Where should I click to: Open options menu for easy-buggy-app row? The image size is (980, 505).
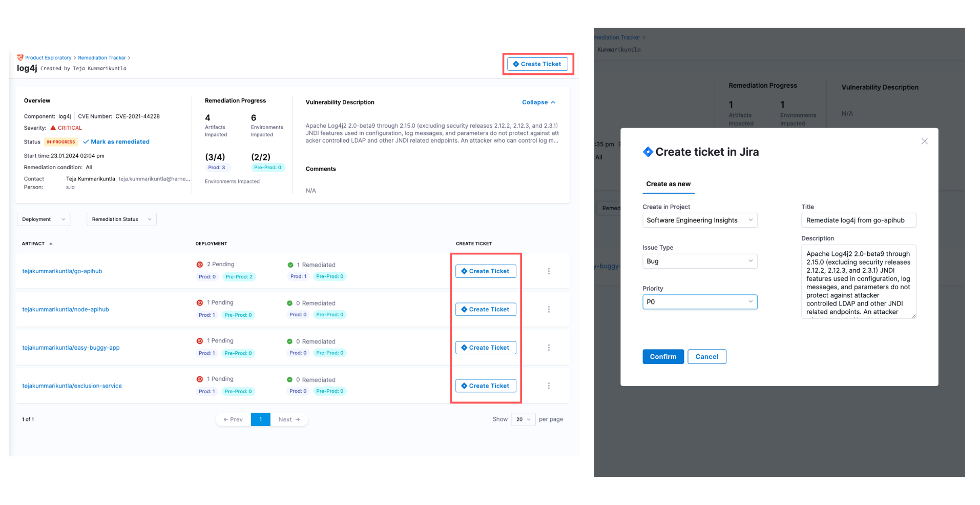549,348
